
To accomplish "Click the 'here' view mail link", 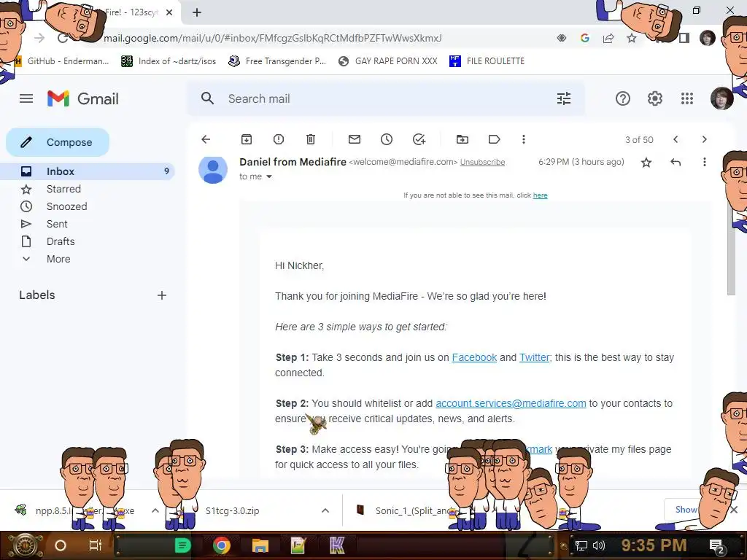I will point(541,195).
